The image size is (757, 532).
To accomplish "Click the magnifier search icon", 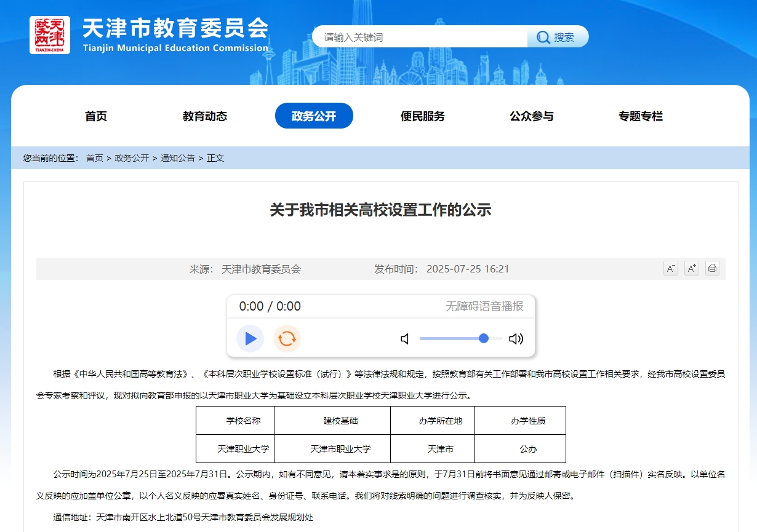I will tap(542, 36).
